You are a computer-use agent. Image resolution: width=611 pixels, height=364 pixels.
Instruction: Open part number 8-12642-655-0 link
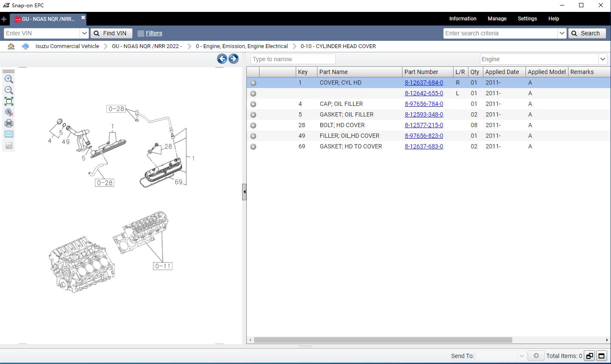pyautogui.click(x=424, y=93)
